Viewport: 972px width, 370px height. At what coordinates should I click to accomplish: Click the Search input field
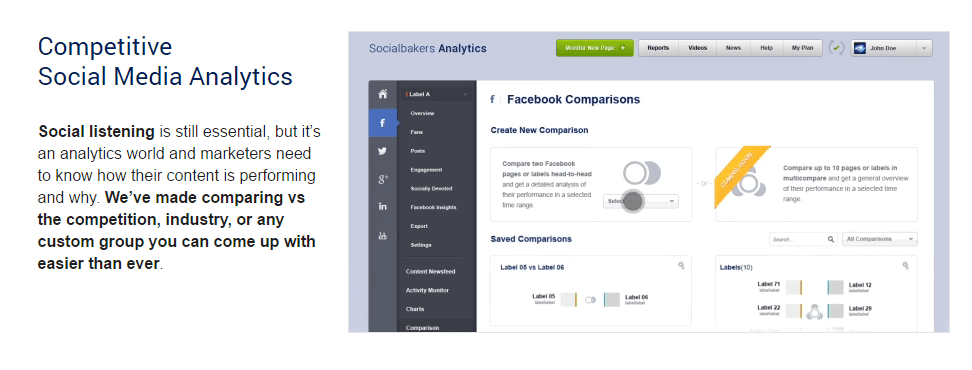tap(797, 239)
